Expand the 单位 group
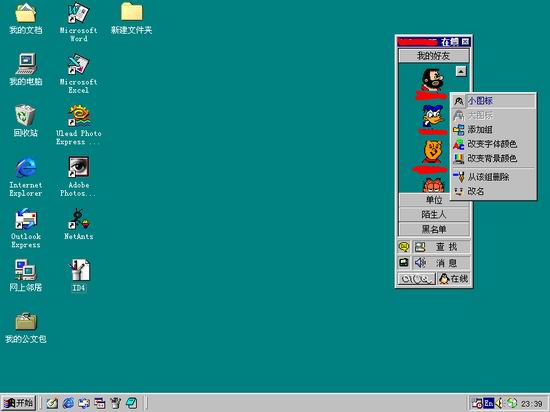Image resolution: width=550 pixels, height=412 pixels. coord(434,200)
